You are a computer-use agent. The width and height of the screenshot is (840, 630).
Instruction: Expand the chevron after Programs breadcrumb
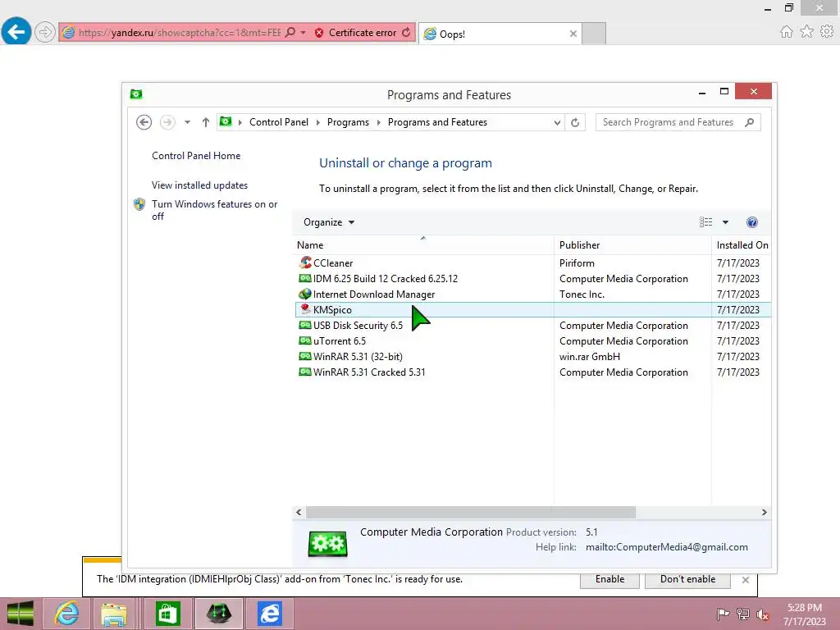pos(378,122)
